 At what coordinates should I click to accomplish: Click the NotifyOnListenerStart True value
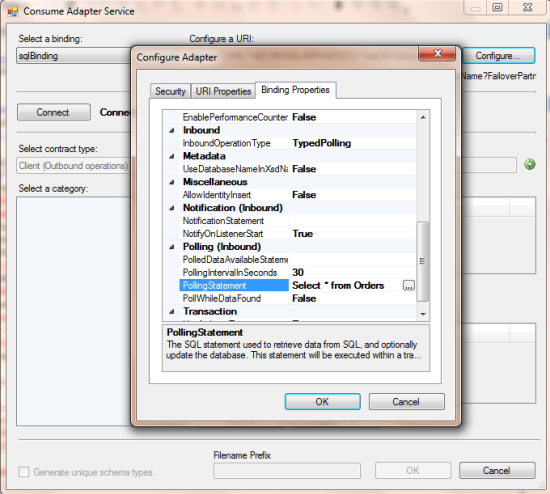point(303,234)
